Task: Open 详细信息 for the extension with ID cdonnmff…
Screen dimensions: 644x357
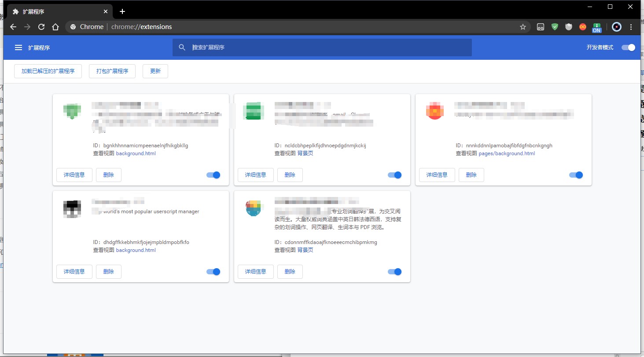Action: pyautogui.click(x=256, y=272)
